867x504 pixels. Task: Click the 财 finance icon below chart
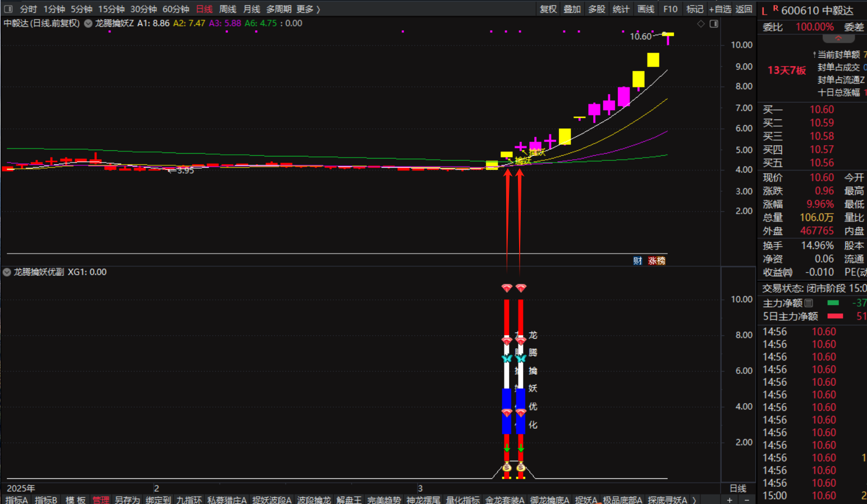637,261
